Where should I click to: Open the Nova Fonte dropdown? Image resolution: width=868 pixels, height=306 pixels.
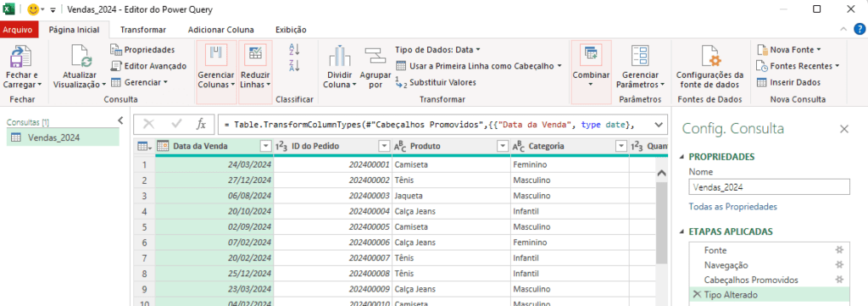tap(788, 50)
